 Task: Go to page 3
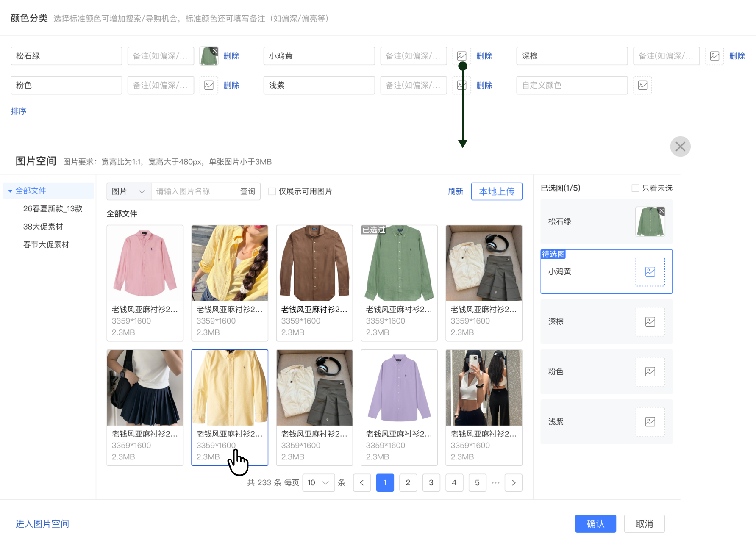431,483
